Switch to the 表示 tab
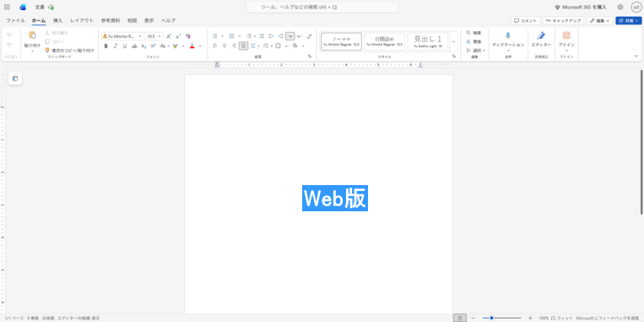The image size is (644, 322). tap(149, 20)
